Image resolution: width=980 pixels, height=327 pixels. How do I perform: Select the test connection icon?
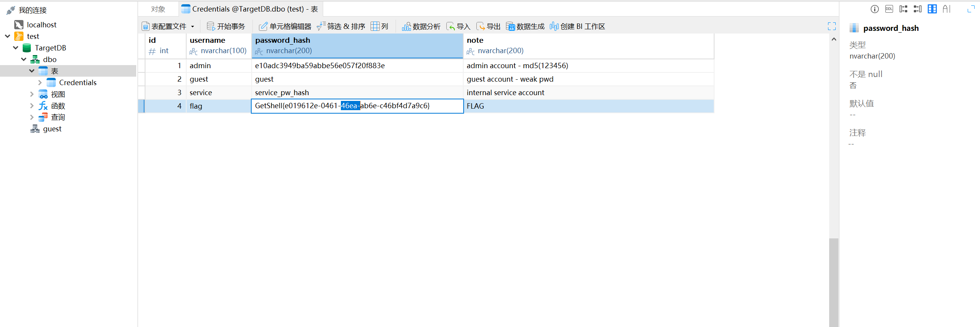tap(19, 36)
